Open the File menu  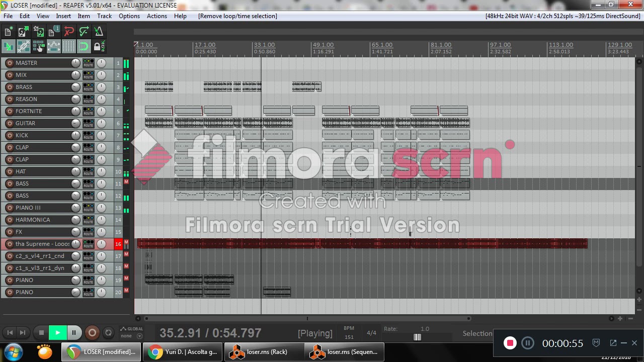click(8, 16)
